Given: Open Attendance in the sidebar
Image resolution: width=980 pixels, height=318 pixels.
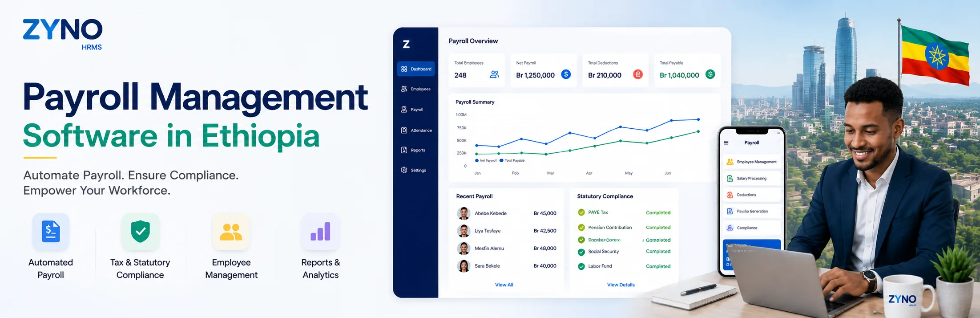Looking at the screenshot, I should pos(416,130).
